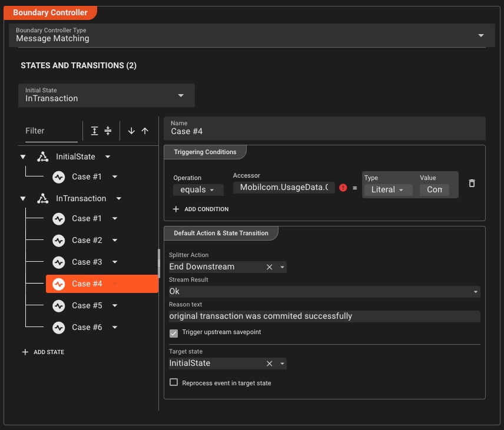Select the InTransaction state node icon
The image size is (504, 430).
(x=42, y=198)
